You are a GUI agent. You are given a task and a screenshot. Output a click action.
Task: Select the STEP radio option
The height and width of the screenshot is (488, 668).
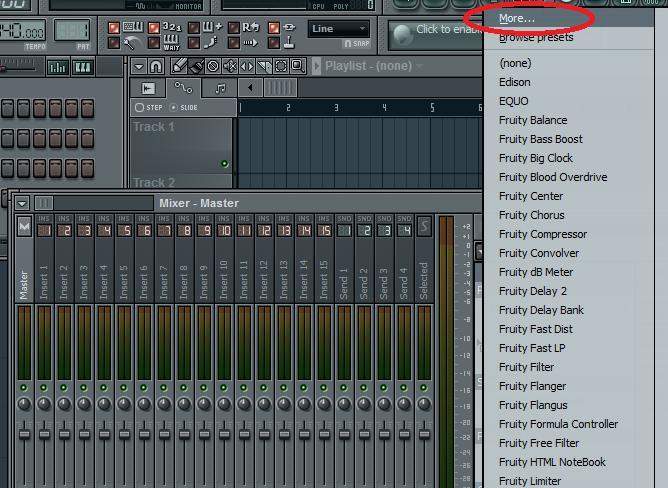coord(140,107)
